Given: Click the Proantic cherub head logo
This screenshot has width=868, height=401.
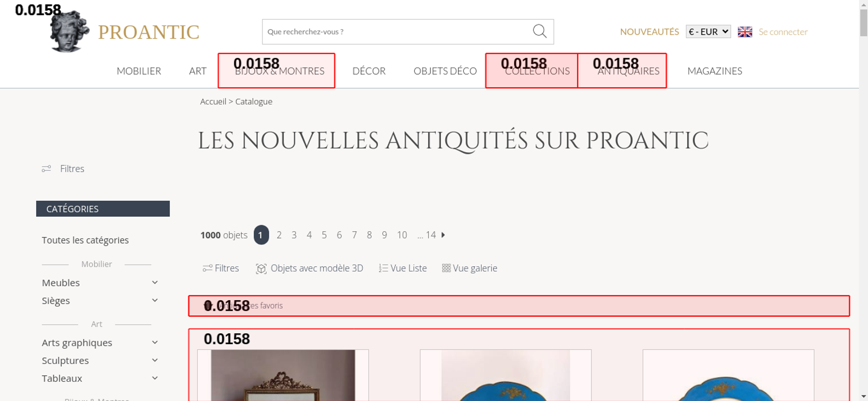Looking at the screenshot, I should [69, 31].
